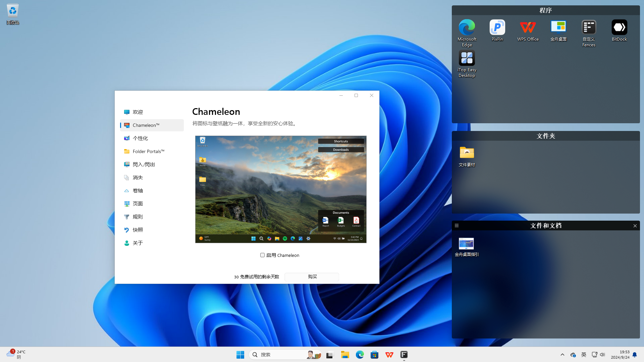644x362 pixels.
Task: Click the 自定义 Fences program icon
Action: [589, 28]
